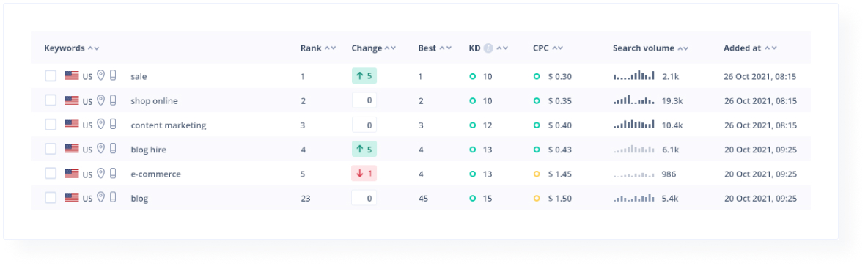
Task: Select the content marketing row checkbox
Action: click(x=51, y=125)
